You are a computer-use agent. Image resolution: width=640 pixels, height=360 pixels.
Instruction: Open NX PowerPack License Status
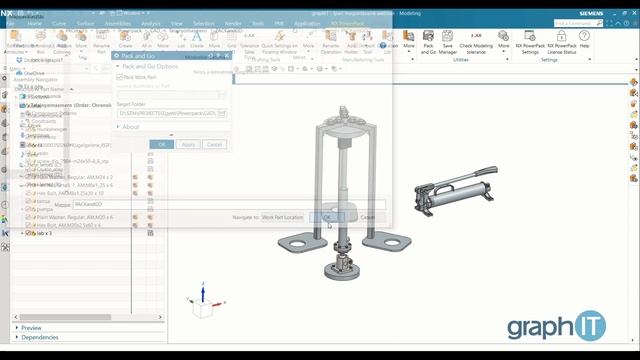562,42
